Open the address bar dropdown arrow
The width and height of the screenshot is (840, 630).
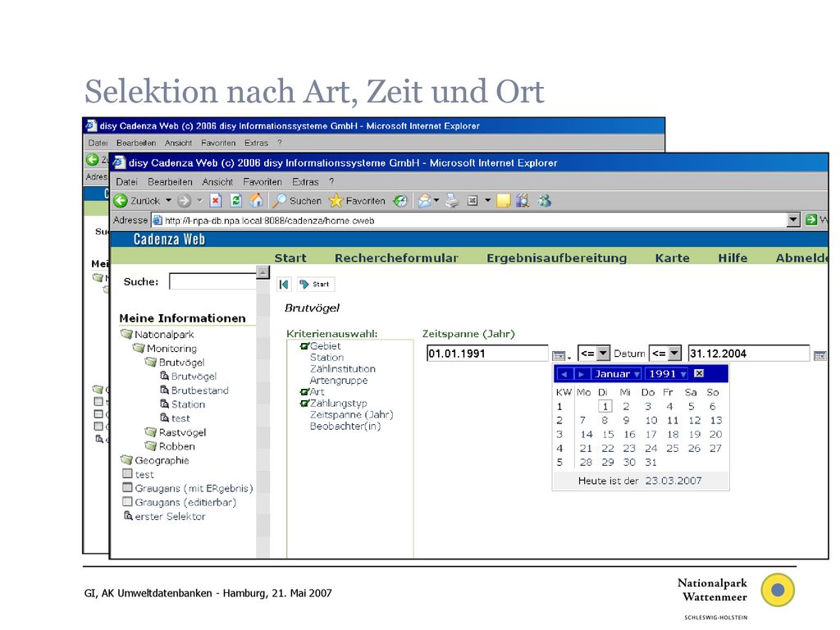[793, 220]
